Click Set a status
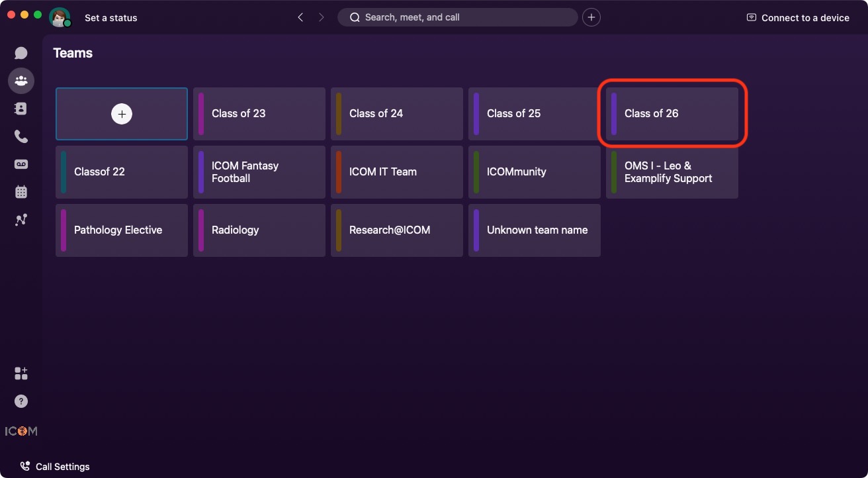The width and height of the screenshot is (868, 478). pyautogui.click(x=110, y=18)
